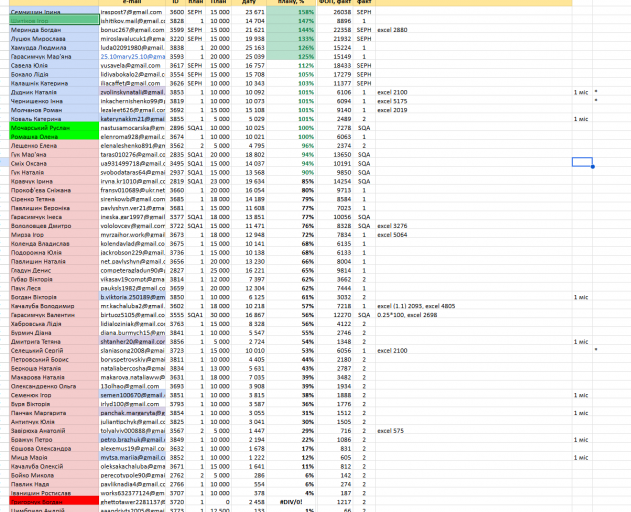Click the green cell Мочарський Руслан
This screenshot has height=512, width=631.
[54, 128]
